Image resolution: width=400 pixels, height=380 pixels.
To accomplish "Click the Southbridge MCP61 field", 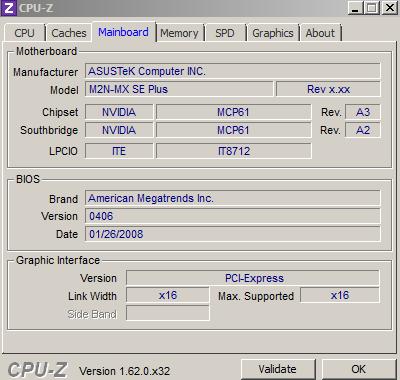I will point(233,130).
